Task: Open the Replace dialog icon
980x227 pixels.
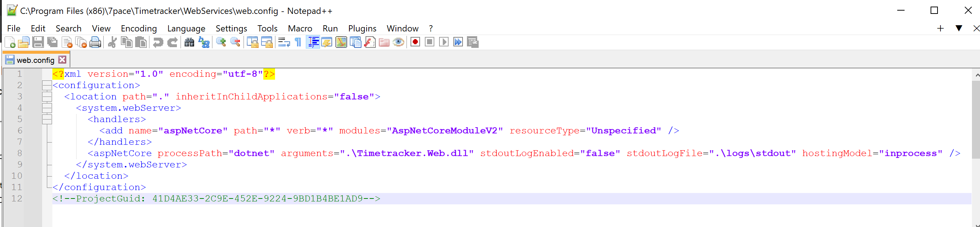Action: pos(204,42)
